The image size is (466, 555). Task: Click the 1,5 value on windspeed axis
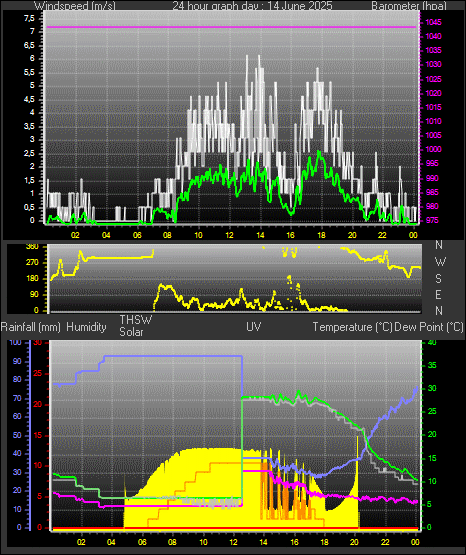(29, 181)
